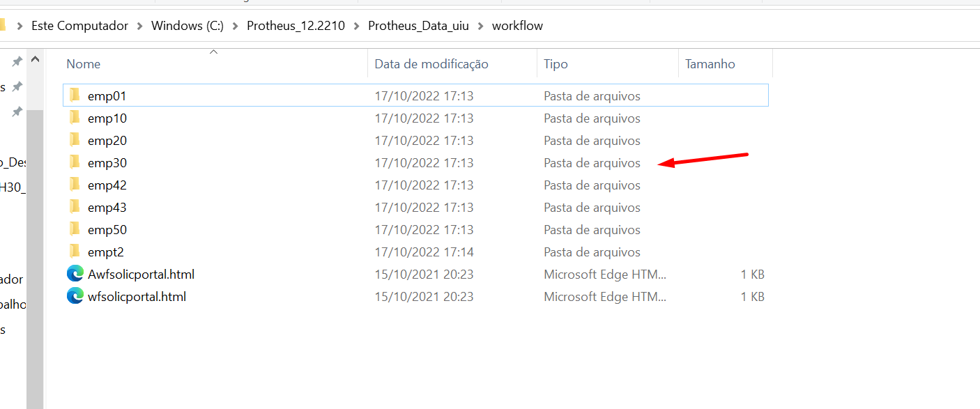Sort by the 'Tamanho' column header

[x=725, y=63]
